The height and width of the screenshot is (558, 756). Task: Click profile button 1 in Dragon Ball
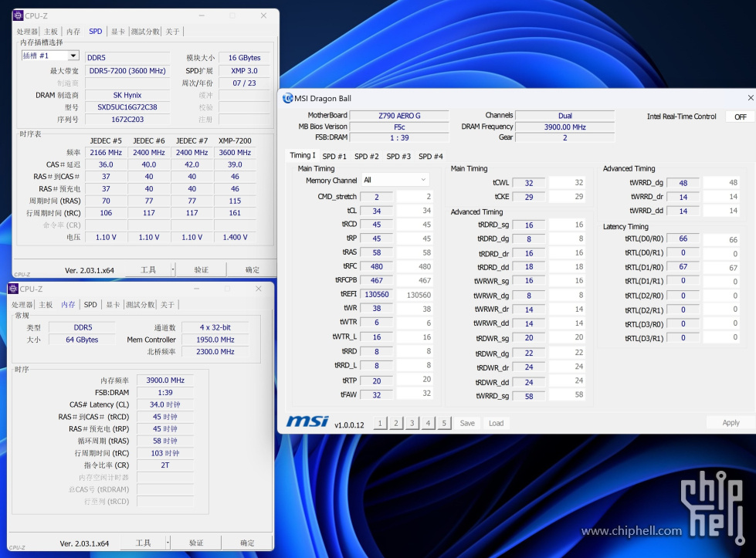point(380,423)
